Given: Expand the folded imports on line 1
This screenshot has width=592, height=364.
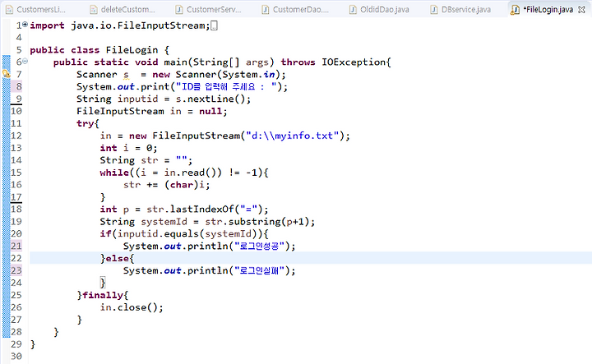Looking at the screenshot, I should click(25, 25).
